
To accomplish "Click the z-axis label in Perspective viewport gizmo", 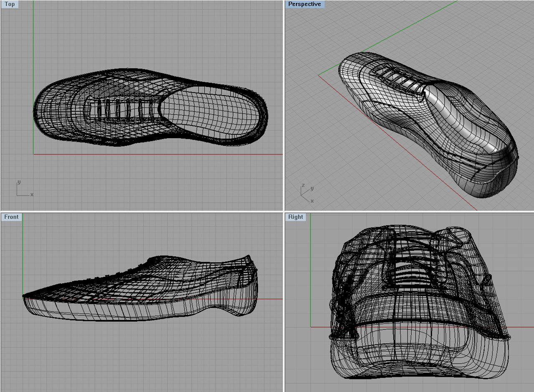I will 303,185.
